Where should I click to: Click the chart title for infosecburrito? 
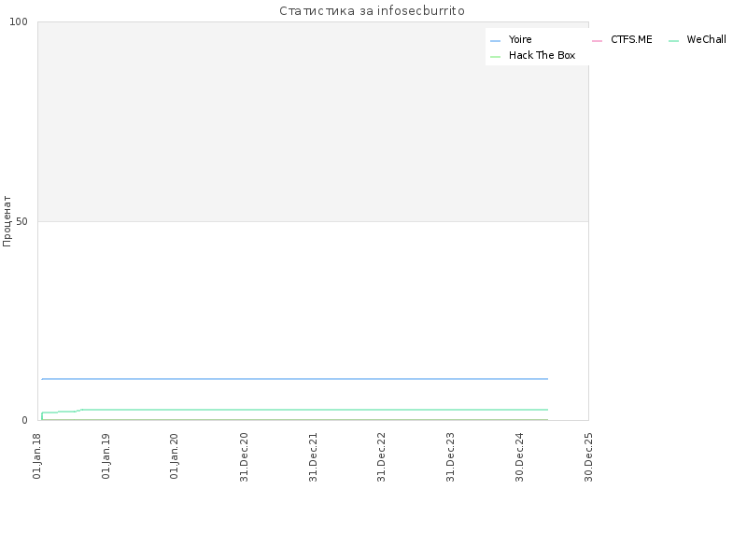coord(372,10)
